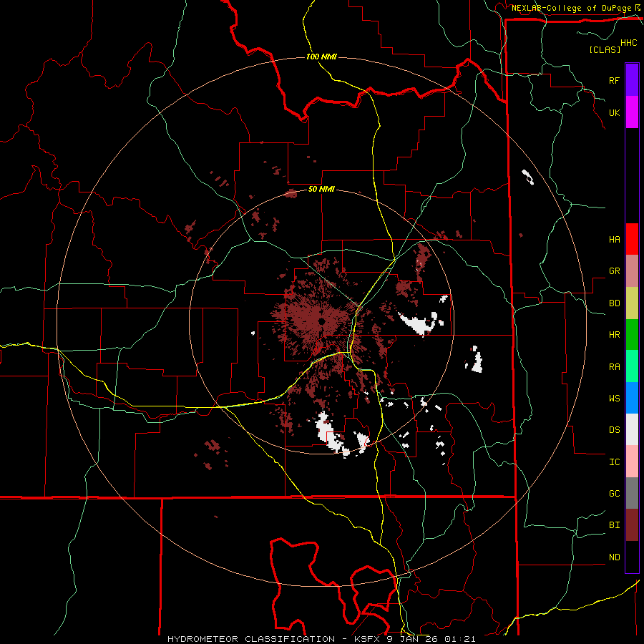Click the HA red legend swatch
Image resolution: width=644 pixels, height=644 pixels.
click(632, 239)
